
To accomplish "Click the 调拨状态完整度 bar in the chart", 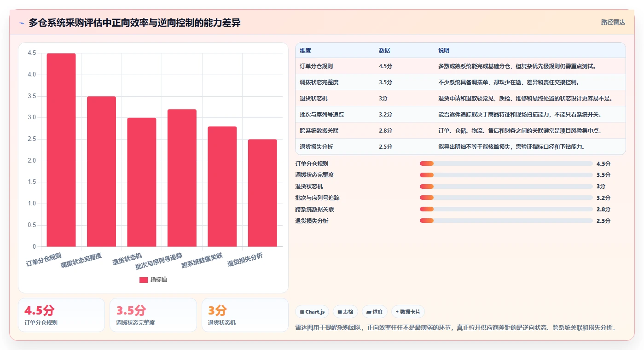I will [101, 171].
